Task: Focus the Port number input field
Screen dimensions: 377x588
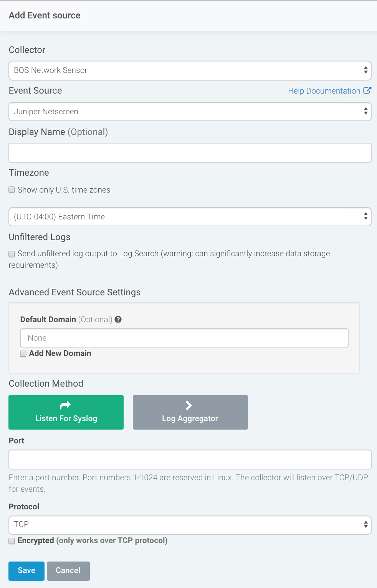Action: pyautogui.click(x=190, y=460)
